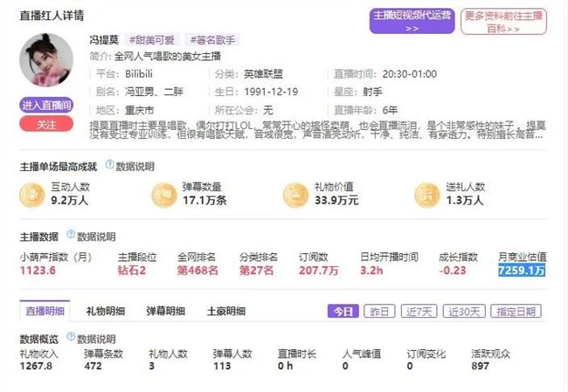Open 主播短视频代运营 purple button
568x392 pixels.
pyautogui.click(x=412, y=21)
